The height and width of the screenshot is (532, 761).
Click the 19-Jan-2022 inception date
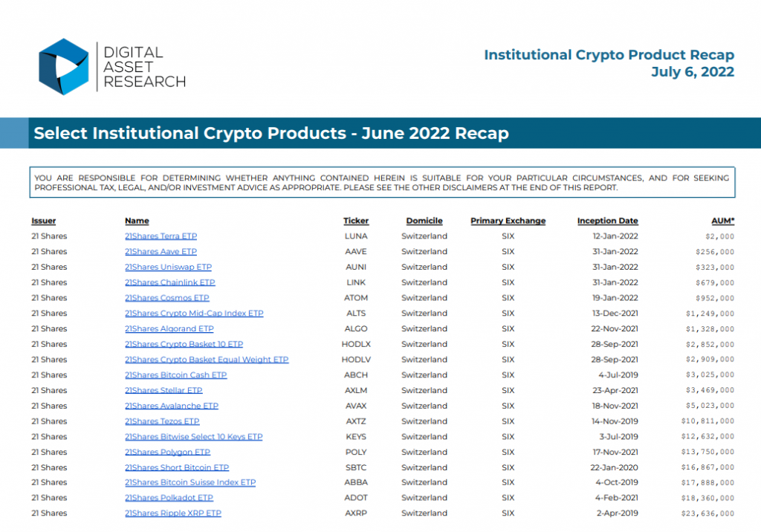pos(615,298)
